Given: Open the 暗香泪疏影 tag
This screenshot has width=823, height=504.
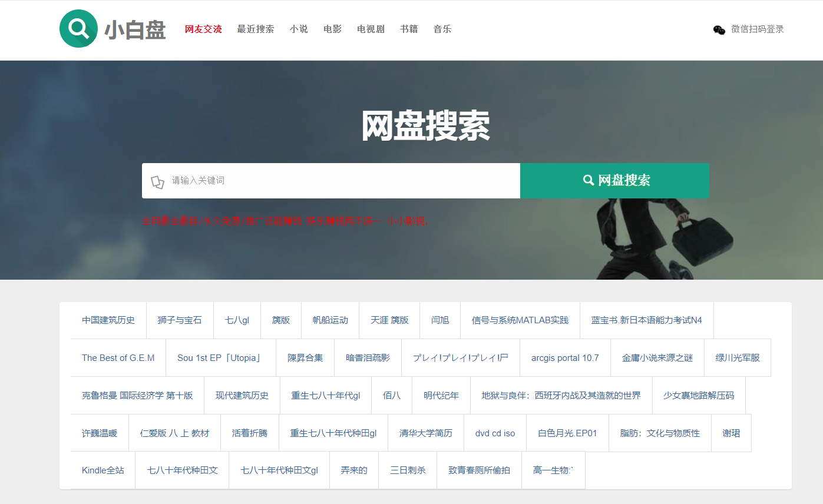Looking at the screenshot, I should [368, 358].
